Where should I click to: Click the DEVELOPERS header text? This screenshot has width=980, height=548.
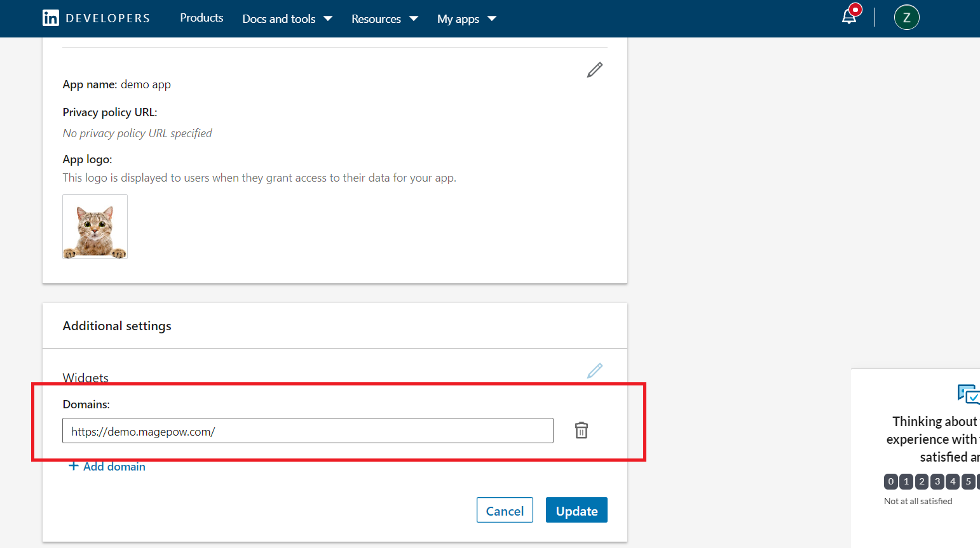108,18
